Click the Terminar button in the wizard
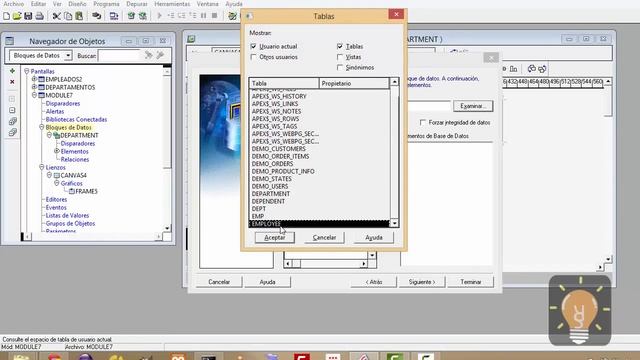Image resolution: width=640 pixels, height=360 pixels. [471, 282]
